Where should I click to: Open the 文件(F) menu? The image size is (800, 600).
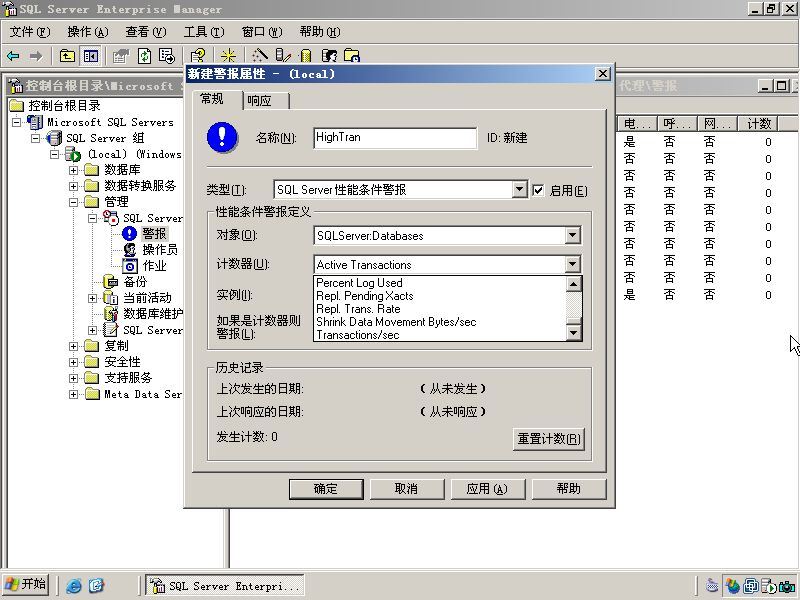(x=30, y=32)
